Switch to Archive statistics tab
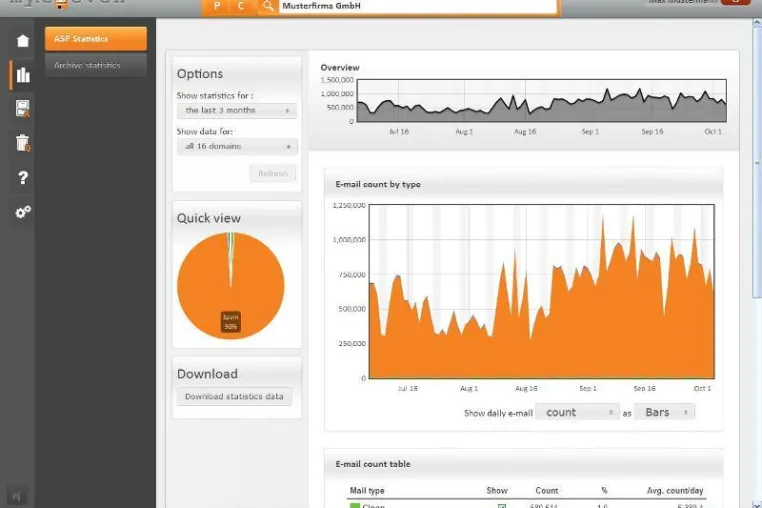Viewport: 762px width, 508px height. [96, 65]
